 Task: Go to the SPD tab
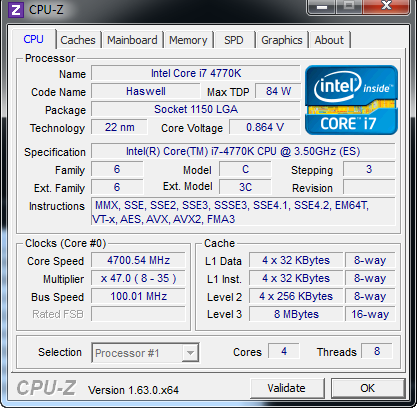234,40
